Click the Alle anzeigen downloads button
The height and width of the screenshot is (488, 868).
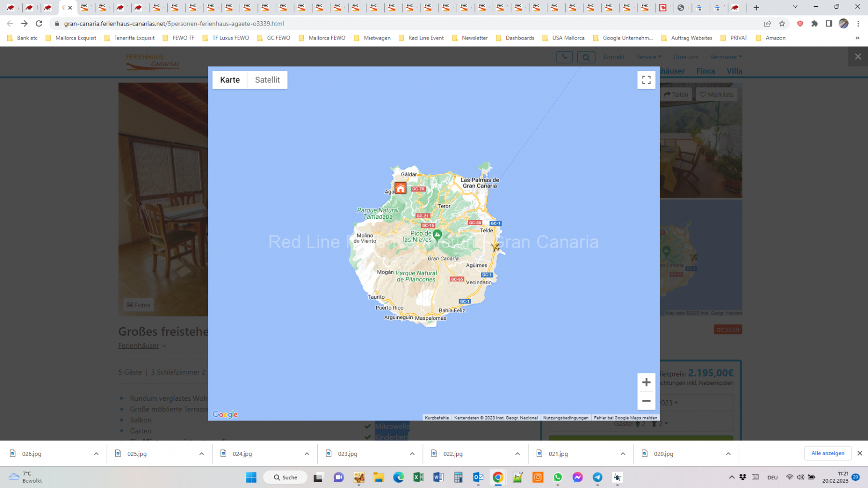(x=827, y=453)
